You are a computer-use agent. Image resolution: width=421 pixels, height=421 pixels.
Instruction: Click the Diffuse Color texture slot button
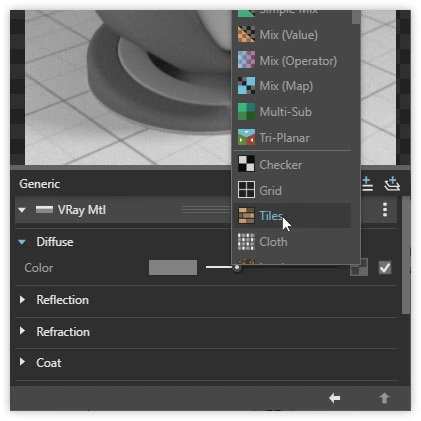[359, 267]
